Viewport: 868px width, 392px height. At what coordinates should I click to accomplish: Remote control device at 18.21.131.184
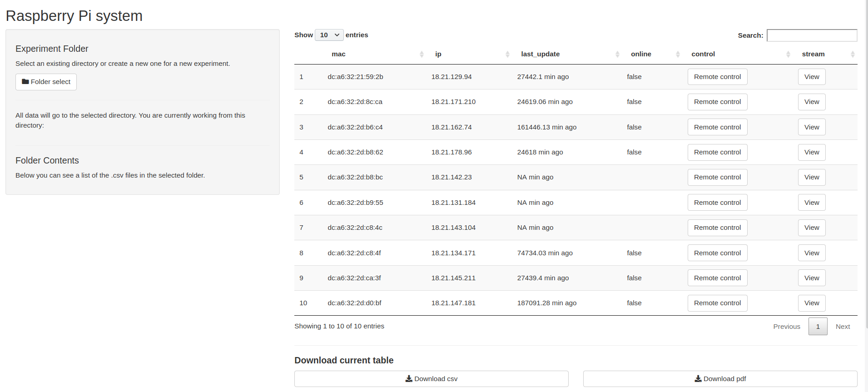(717, 203)
